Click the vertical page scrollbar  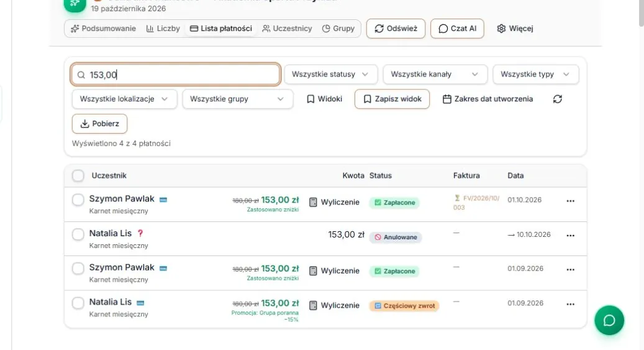click(641, 13)
